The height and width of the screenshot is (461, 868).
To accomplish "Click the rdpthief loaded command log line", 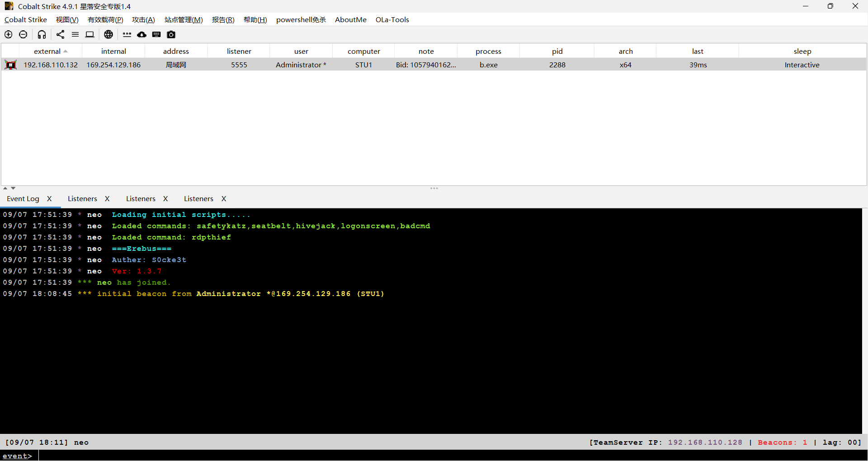I will point(117,237).
